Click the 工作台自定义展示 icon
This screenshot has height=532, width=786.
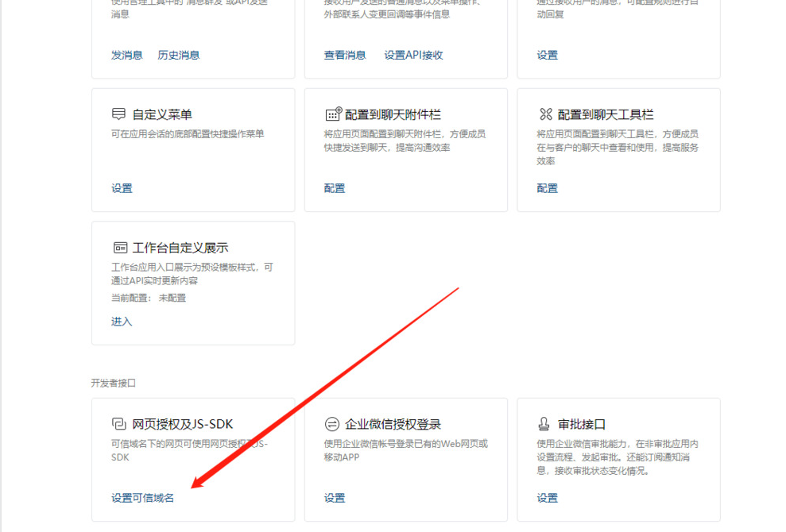click(120, 248)
